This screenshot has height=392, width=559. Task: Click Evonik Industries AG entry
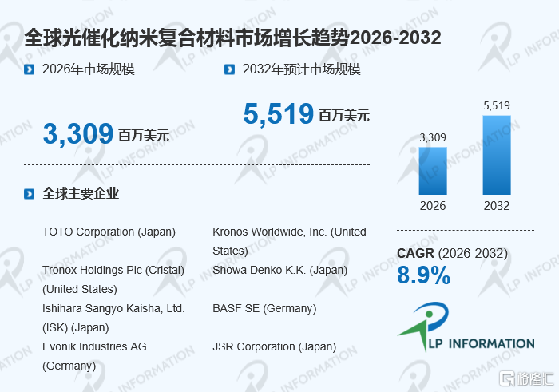[x=94, y=356]
